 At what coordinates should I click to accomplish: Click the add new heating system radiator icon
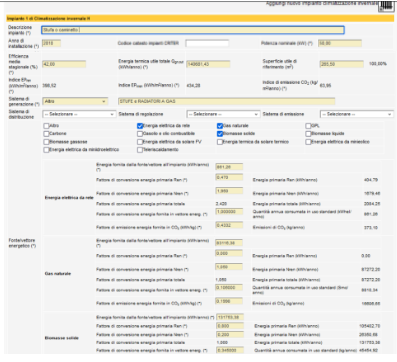pyautogui.click(x=386, y=5)
